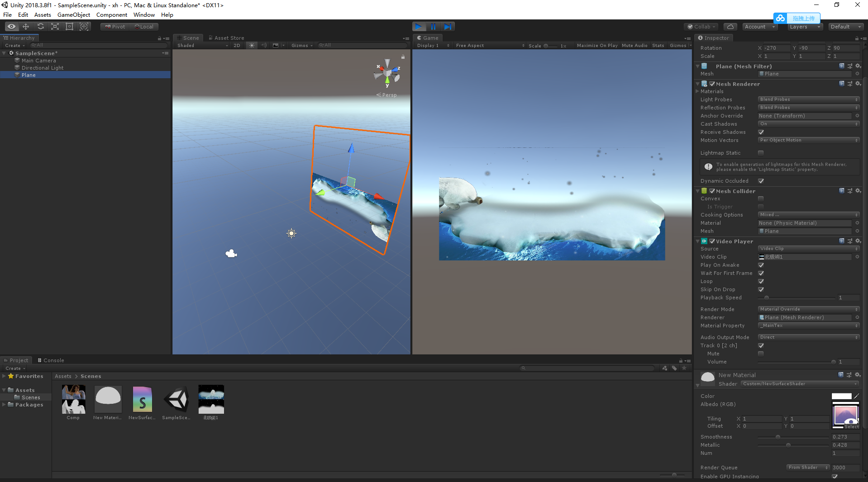
Task: Click the Stats button in the Game view
Action: click(658, 45)
